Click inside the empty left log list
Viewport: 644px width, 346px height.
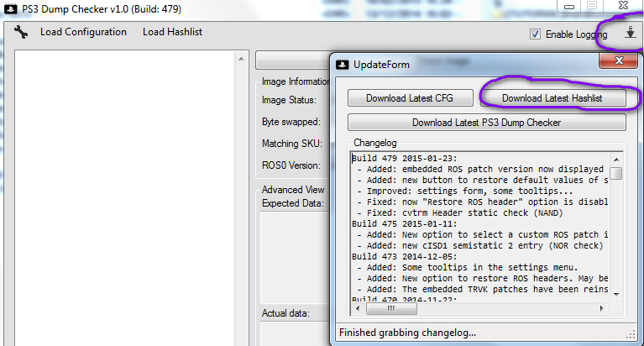coord(124,198)
